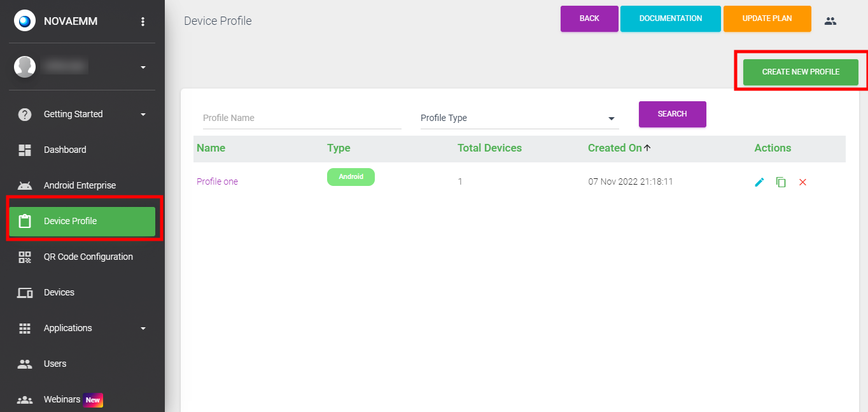Open Android Enterprise from the sidebar
This screenshot has width=868, height=412.
point(80,185)
